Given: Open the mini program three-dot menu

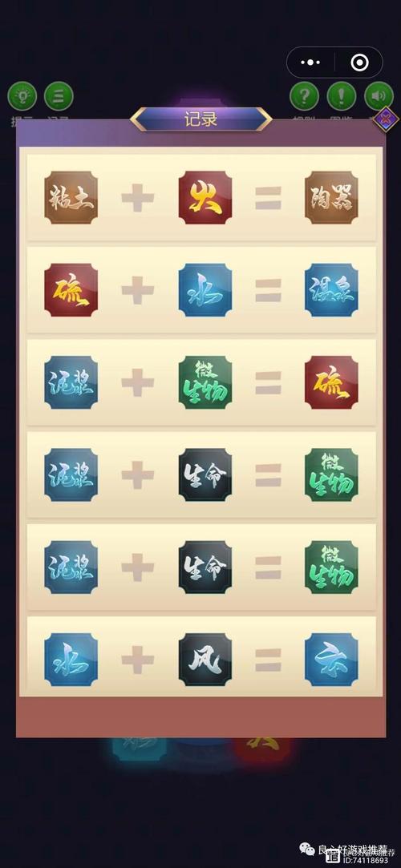Looking at the screenshot, I should click(310, 62).
